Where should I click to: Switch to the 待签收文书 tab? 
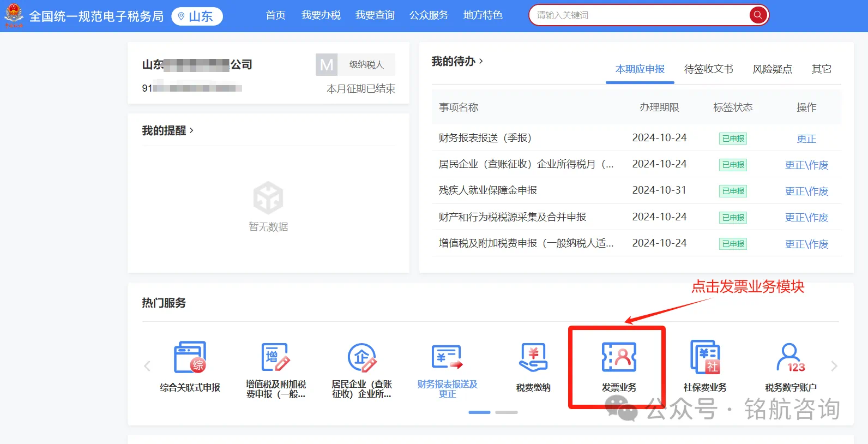click(x=708, y=69)
